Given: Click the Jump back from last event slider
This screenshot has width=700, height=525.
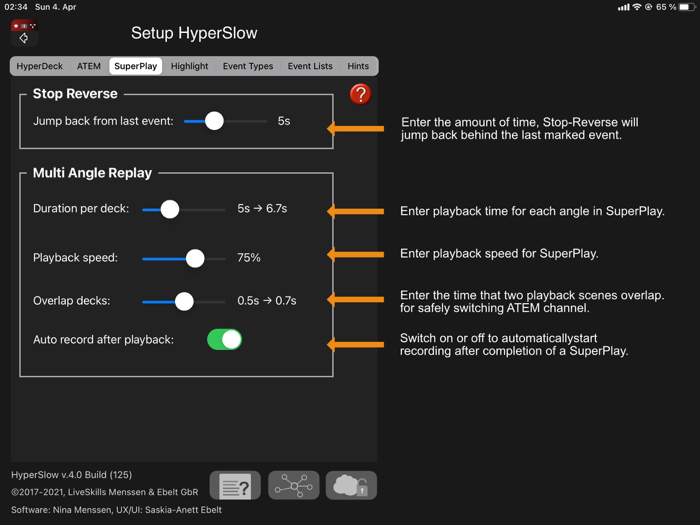Looking at the screenshot, I should coord(225,121).
